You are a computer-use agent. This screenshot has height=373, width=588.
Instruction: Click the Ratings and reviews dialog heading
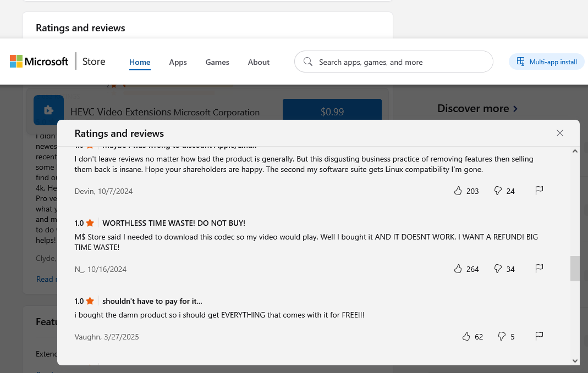119,133
